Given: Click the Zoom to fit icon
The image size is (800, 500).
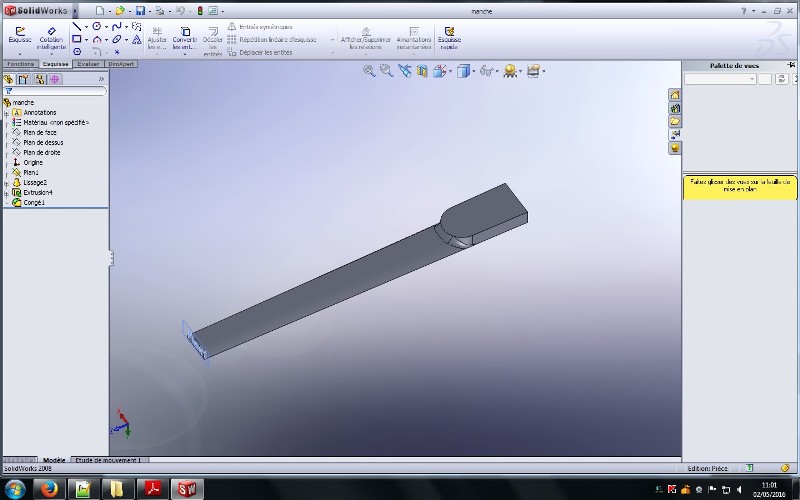Looking at the screenshot, I should coord(369,71).
